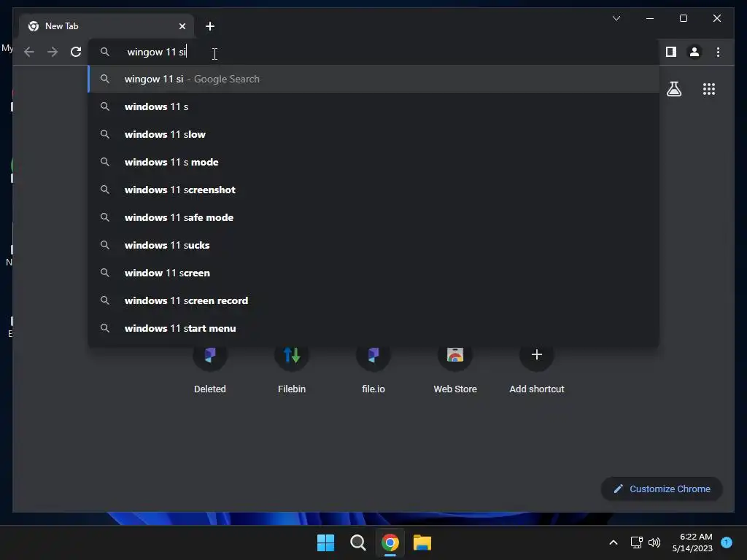Viewport: 747px width, 560px height.
Task: Select the New Tab tab
Action: click(x=107, y=26)
